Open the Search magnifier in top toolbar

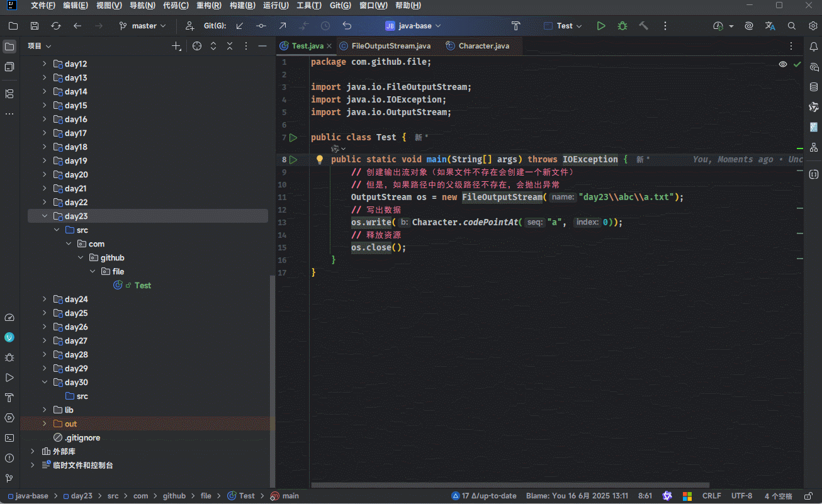pyautogui.click(x=792, y=26)
